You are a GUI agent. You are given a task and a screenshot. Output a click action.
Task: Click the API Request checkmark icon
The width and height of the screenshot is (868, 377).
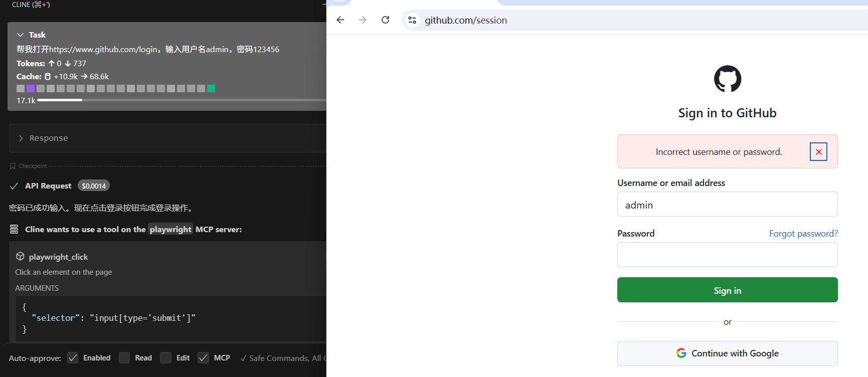14,186
